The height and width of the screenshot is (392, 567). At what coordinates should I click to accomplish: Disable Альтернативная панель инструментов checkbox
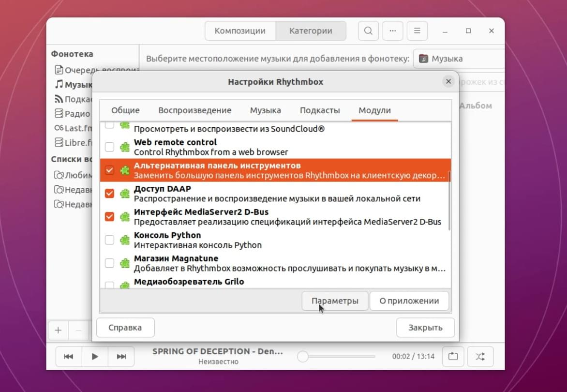(x=109, y=170)
